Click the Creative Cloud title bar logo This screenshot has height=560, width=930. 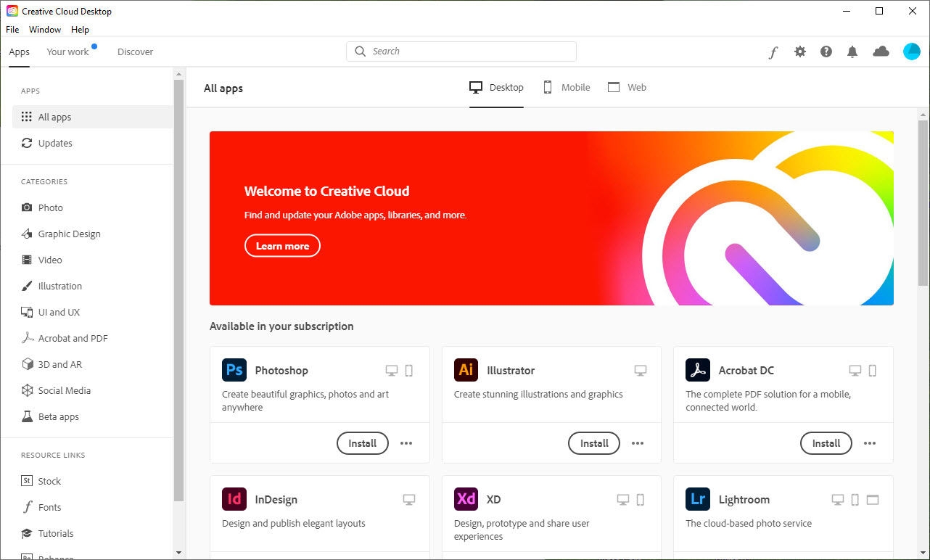click(x=12, y=11)
